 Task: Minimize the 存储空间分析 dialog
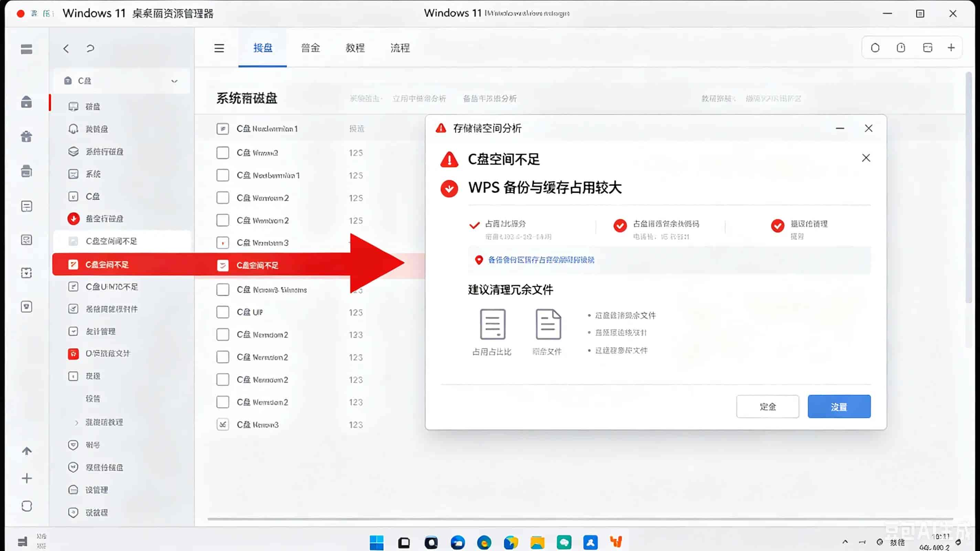pyautogui.click(x=840, y=128)
